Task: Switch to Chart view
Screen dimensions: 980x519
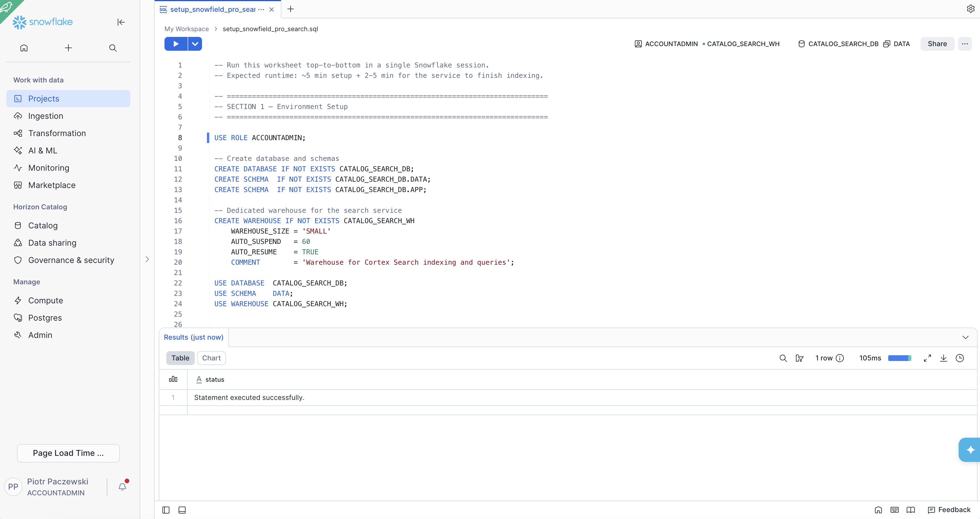Action: (x=211, y=358)
